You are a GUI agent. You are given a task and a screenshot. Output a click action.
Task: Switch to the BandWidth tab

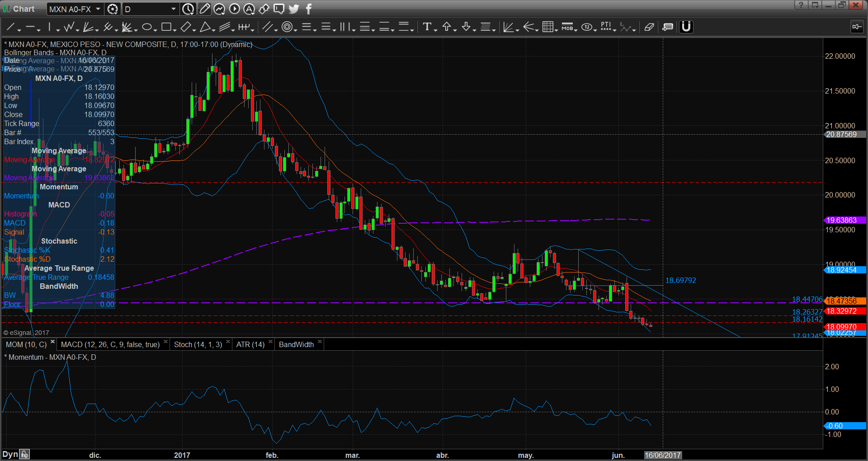coord(296,344)
